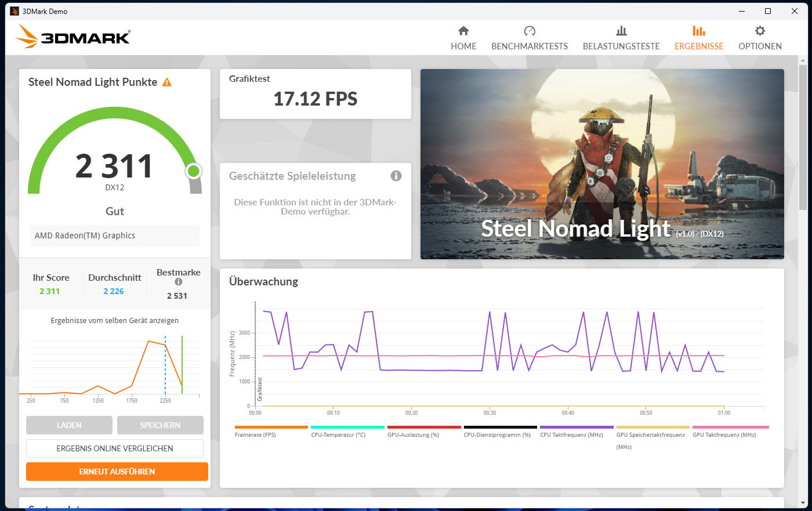Click the Steel Nomad Light Punkte heading
The width and height of the screenshot is (812, 511).
93,82
